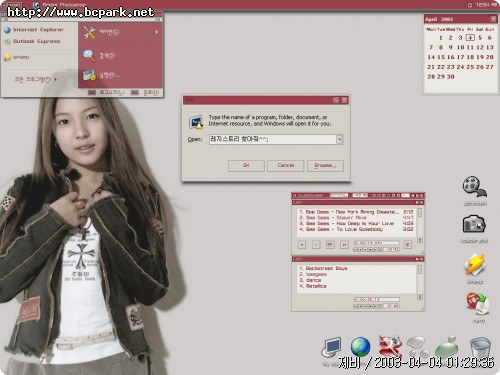500x375 pixels.
Task: Click the Open text field in Run dialog
Action: 273,139
